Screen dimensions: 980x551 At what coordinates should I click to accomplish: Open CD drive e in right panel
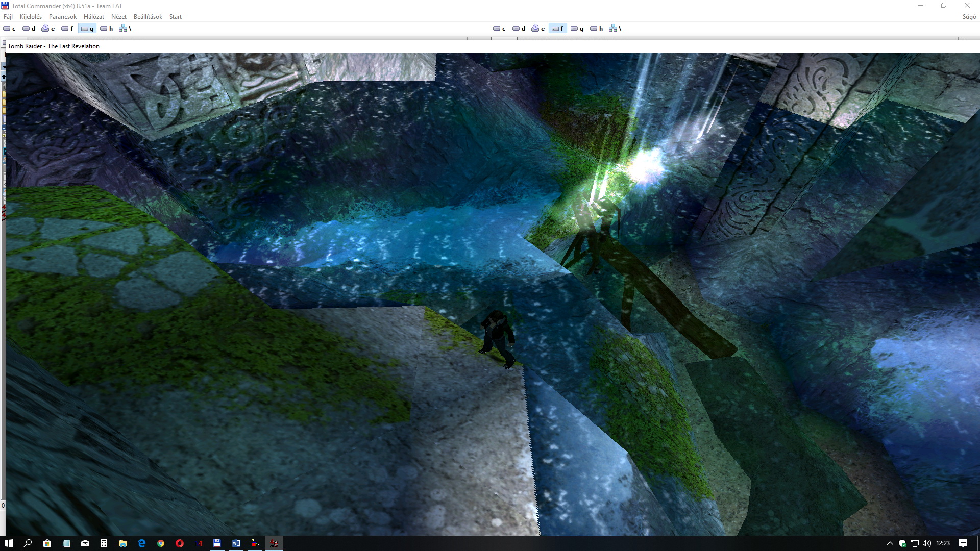538,29
